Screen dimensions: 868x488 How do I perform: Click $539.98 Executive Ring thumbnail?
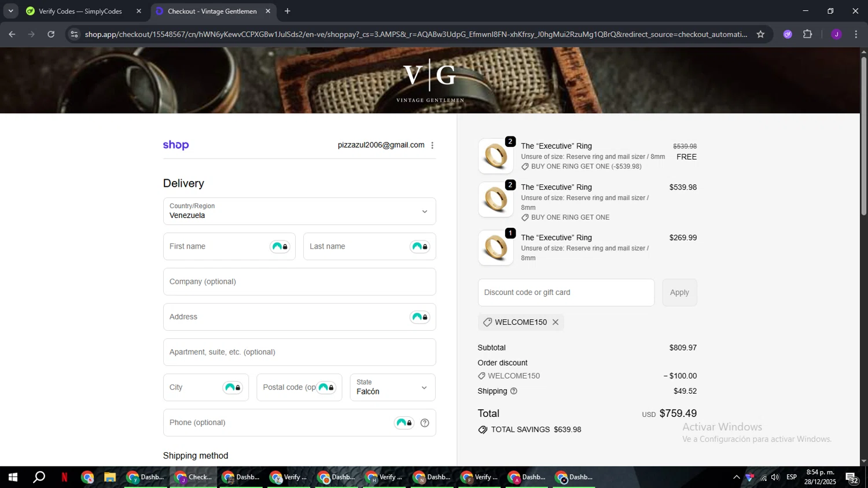pos(496,200)
